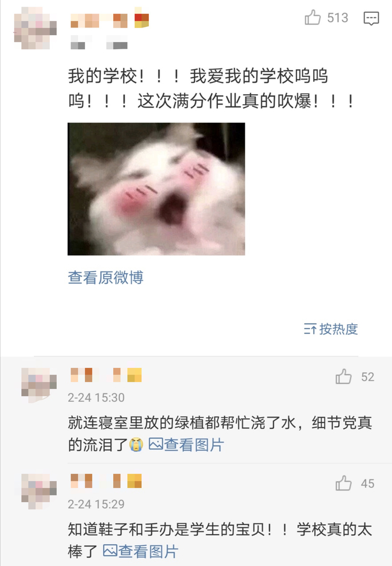Open the main poster's avatar
Viewport: 392px width, 566px height.
click(x=35, y=28)
